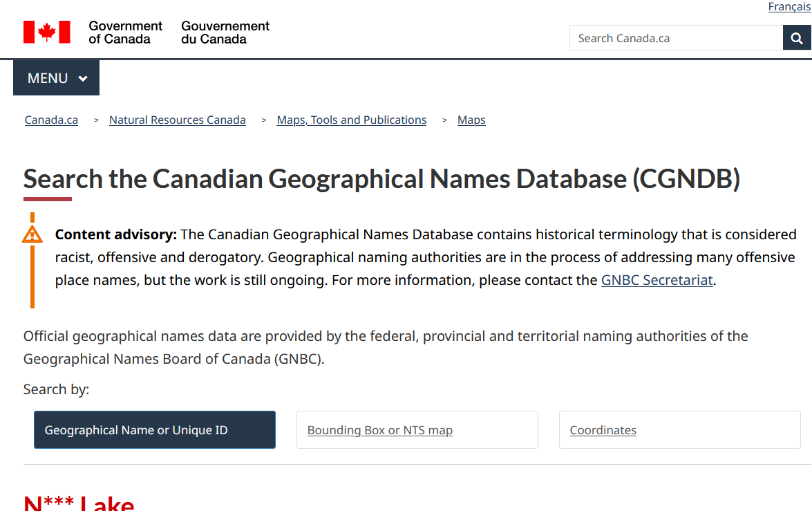812x511 pixels.
Task: Select Bounding Box or NTS map tab
Action: [417, 429]
